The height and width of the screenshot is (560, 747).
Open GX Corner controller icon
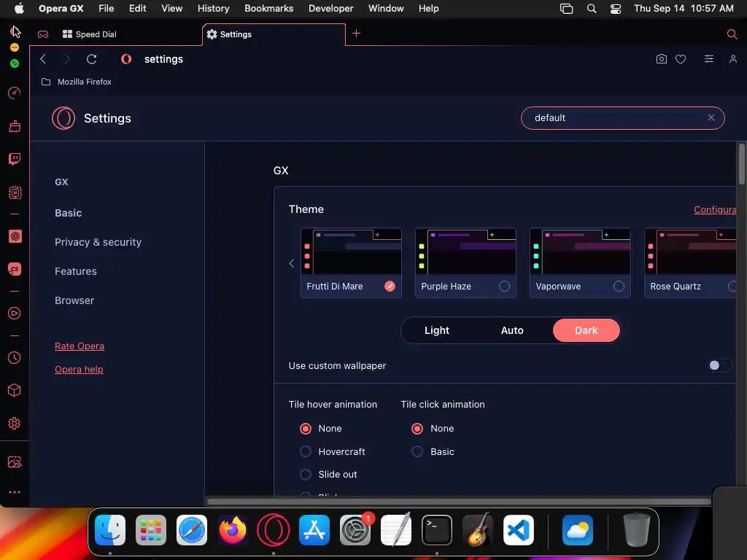[43, 34]
